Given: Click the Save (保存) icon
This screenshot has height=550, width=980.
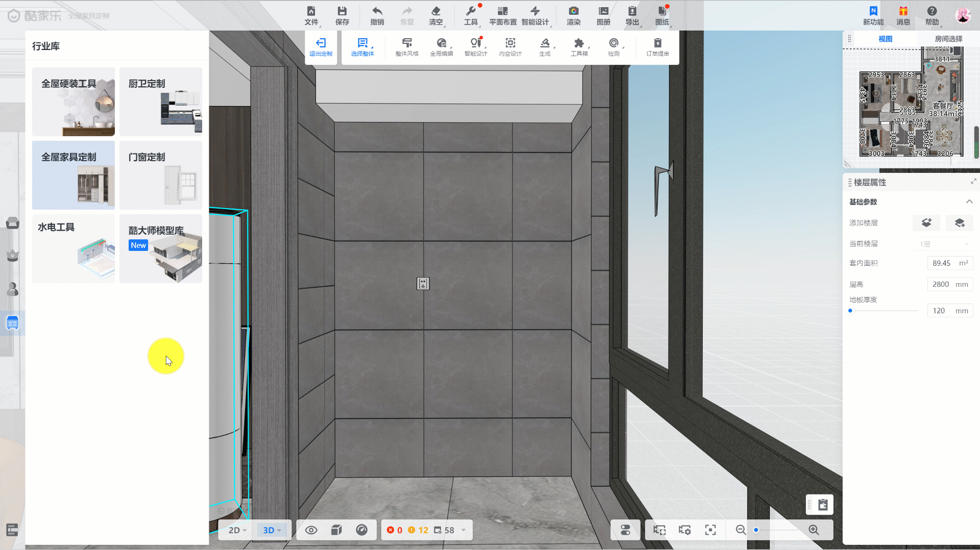Looking at the screenshot, I should 342,15.
